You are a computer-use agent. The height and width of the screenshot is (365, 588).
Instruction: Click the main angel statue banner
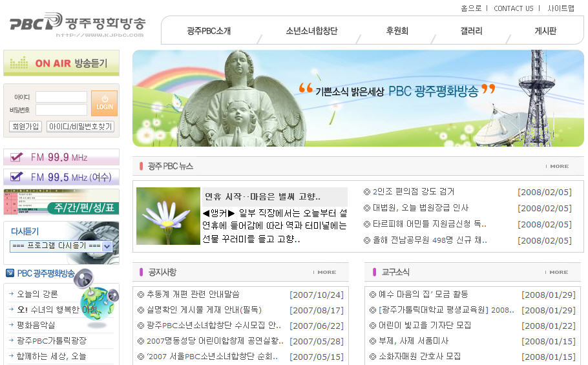pos(358,98)
